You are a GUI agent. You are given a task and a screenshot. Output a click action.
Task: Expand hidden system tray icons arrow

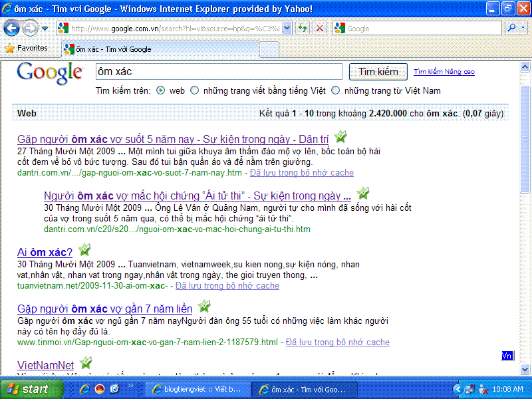pyautogui.click(x=458, y=389)
